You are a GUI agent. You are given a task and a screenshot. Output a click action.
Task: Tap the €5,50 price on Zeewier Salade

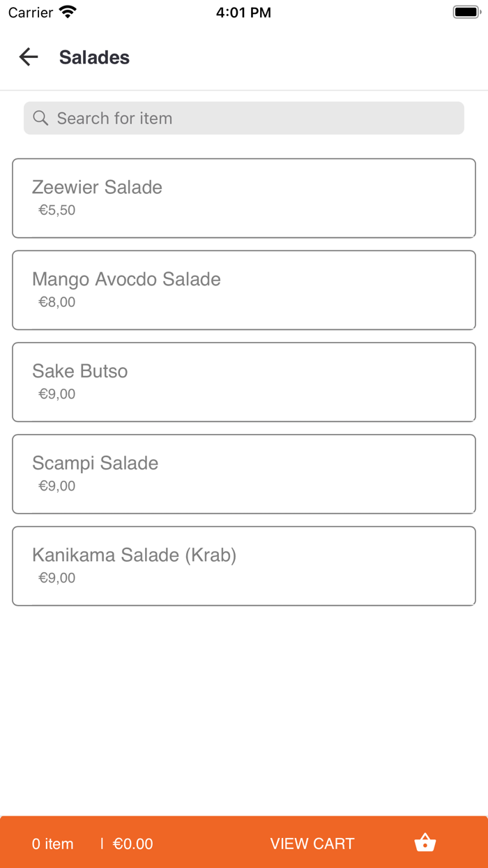click(x=56, y=210)
